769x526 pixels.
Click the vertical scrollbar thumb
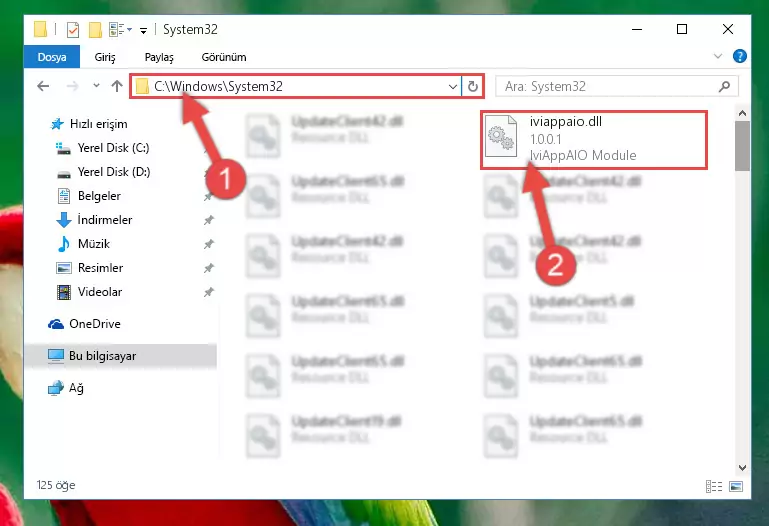[x=742, y=146]
